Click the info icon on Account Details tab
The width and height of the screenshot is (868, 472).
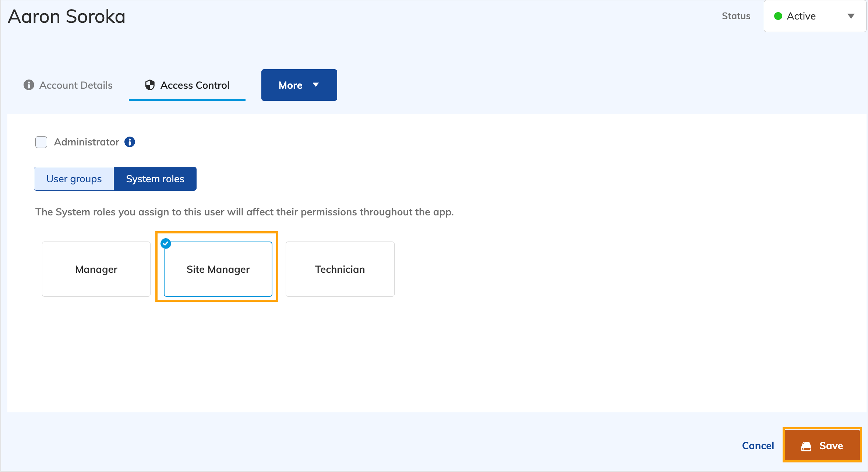[28, 85]
